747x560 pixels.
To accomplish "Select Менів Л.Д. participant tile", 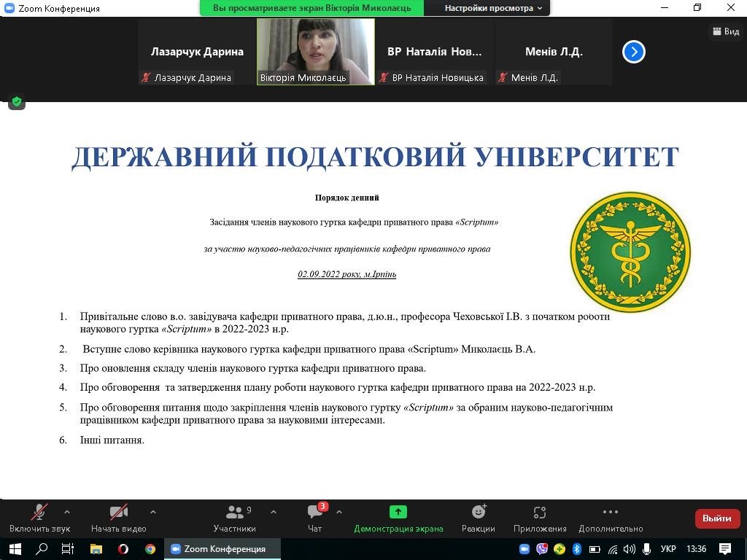I will click(553, 52).
